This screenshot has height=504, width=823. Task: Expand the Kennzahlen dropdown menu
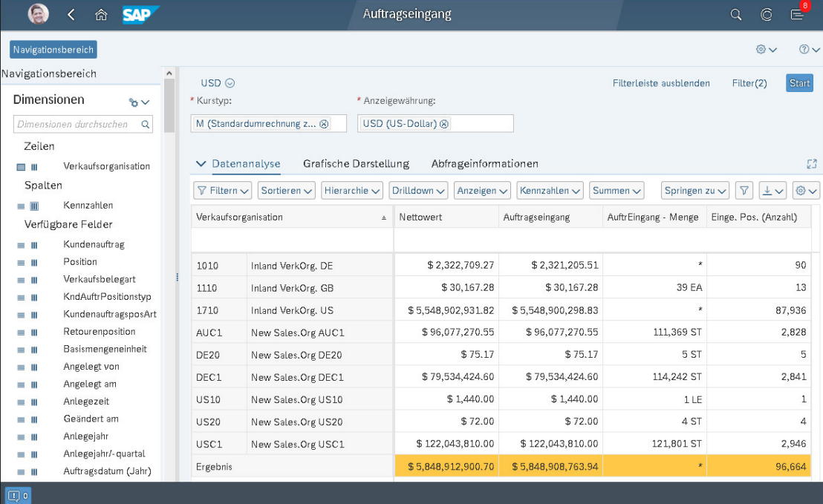[x=550, y=190]
